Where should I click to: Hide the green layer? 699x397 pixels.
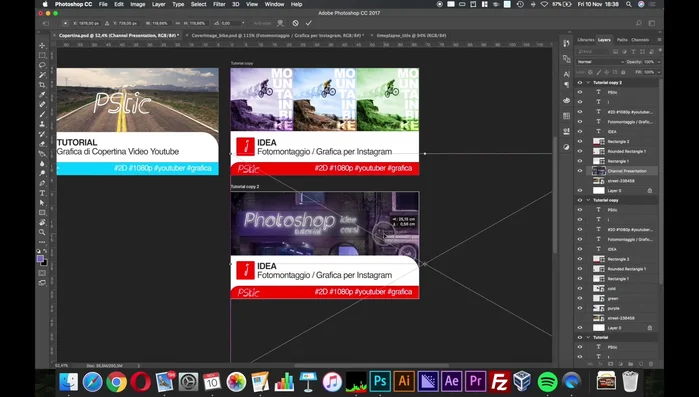(x=580, y=298)
